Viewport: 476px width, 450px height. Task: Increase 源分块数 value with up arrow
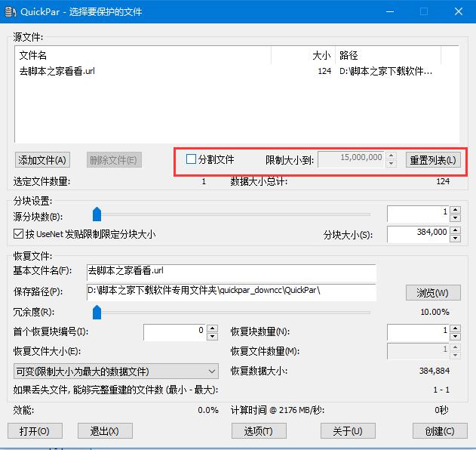pos(455,210)
